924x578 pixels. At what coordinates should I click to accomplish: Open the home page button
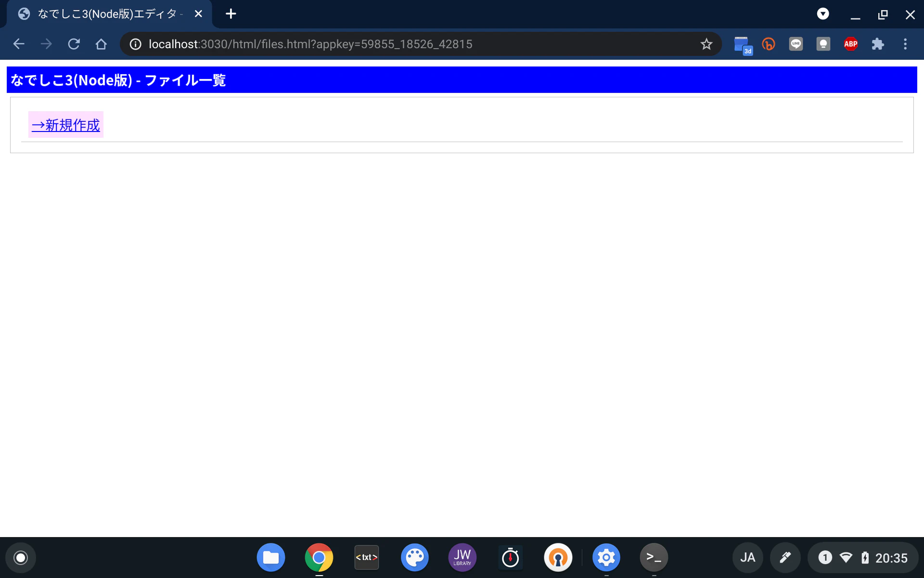[x=101, y=44]
